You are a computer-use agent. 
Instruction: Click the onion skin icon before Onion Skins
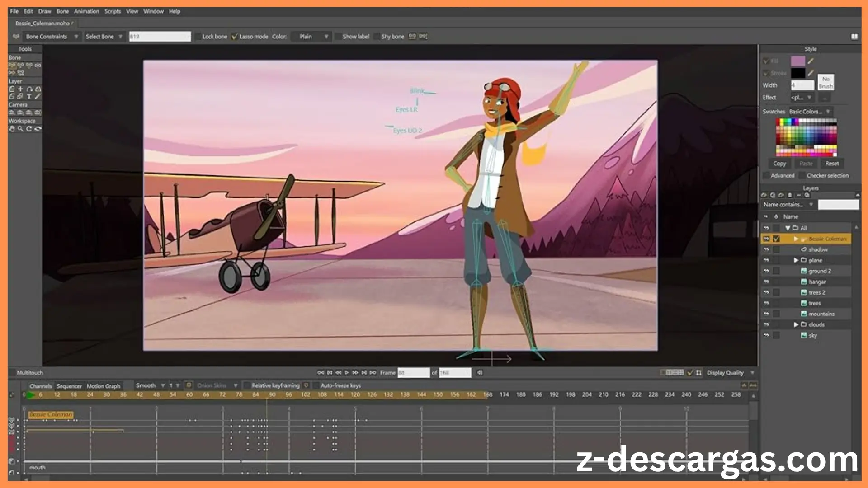click(189, 385)
